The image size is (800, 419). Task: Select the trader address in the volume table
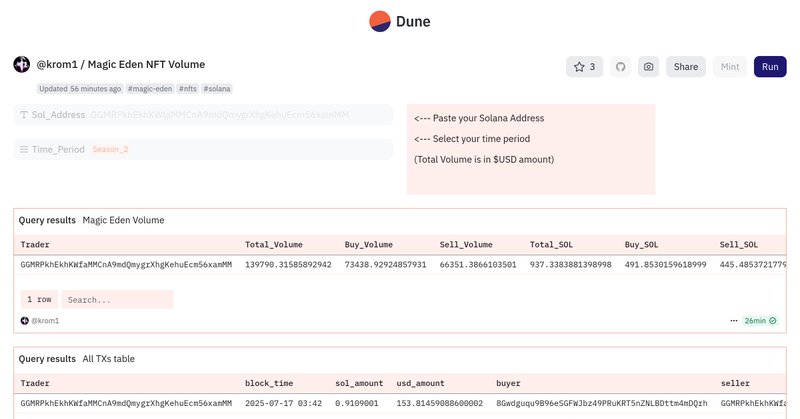126,264
